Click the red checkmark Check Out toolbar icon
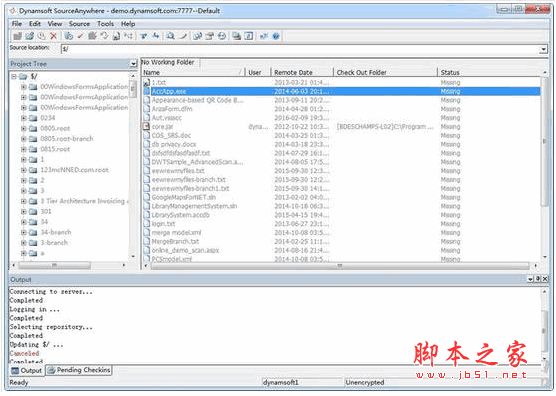556x396 pixels. tap(81, 36)
